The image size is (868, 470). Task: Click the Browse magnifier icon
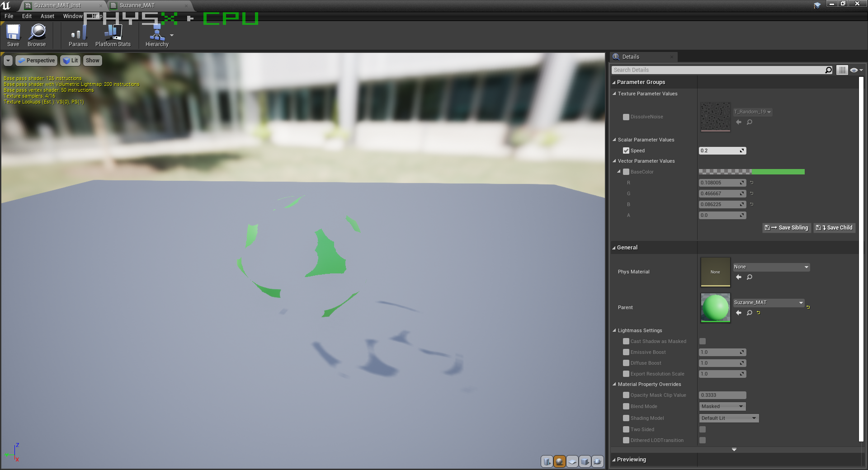click(x=37, y=35)
